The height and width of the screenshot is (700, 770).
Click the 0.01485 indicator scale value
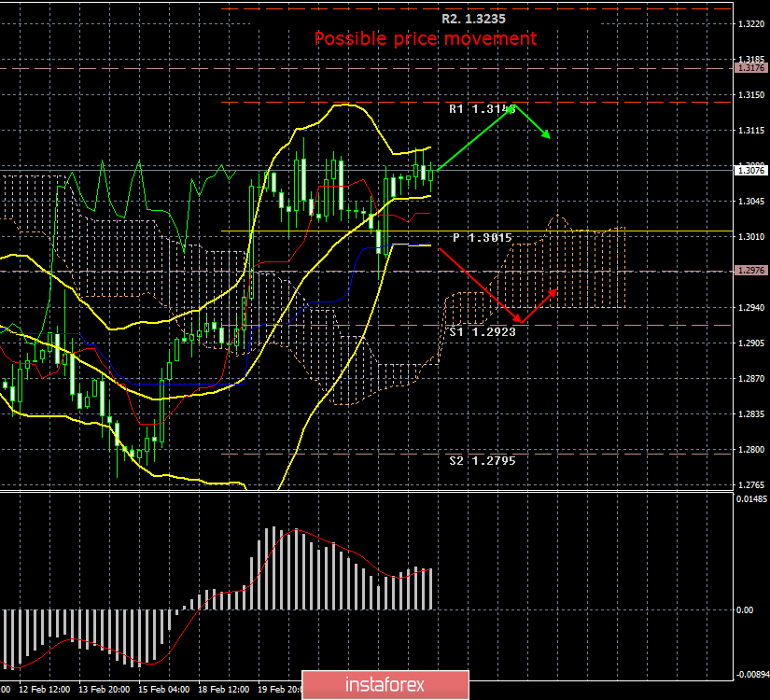click(x=751, y=499)
